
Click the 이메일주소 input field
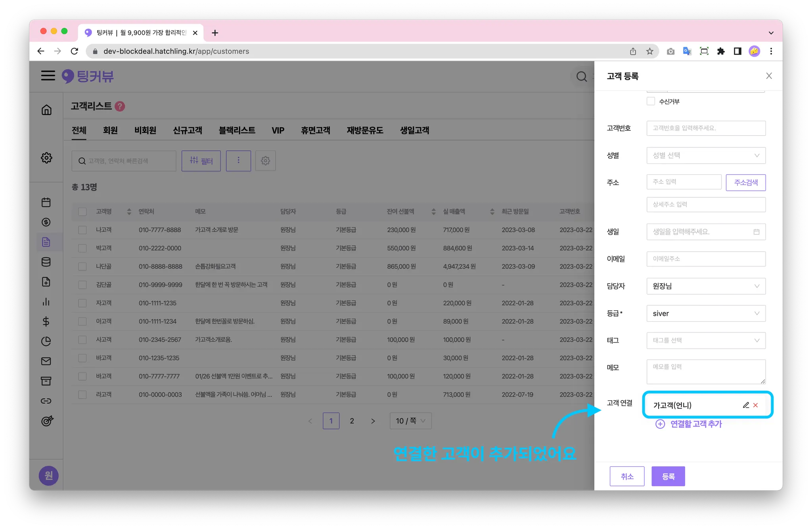(706, 259)
